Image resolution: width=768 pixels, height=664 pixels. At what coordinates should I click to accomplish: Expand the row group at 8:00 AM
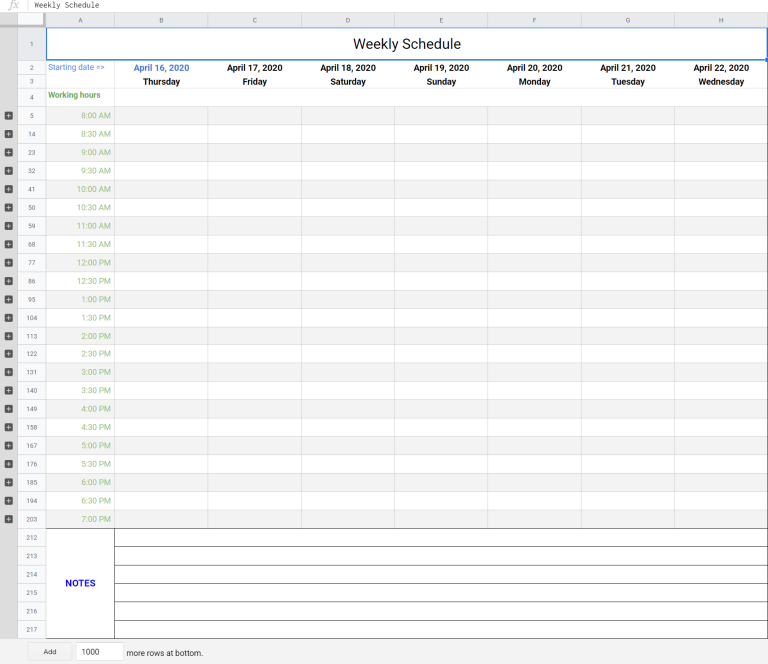pyautogui.click(x=9, y=116)
